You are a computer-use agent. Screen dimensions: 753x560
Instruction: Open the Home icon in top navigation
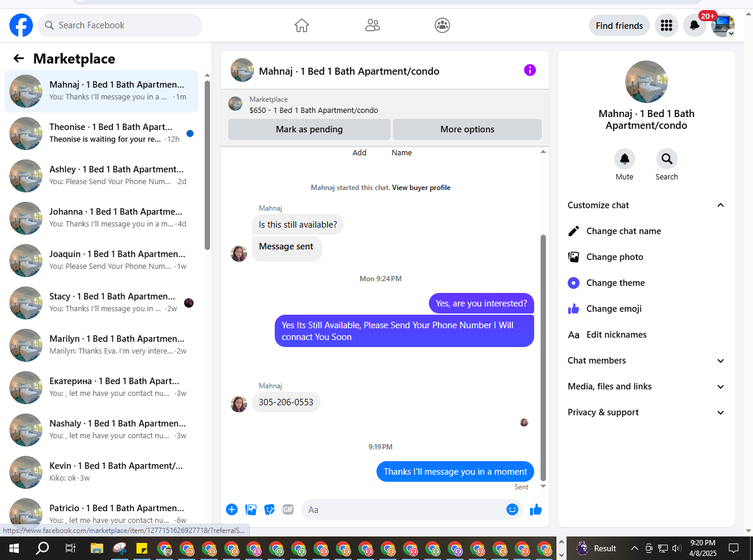coord(302,25)
